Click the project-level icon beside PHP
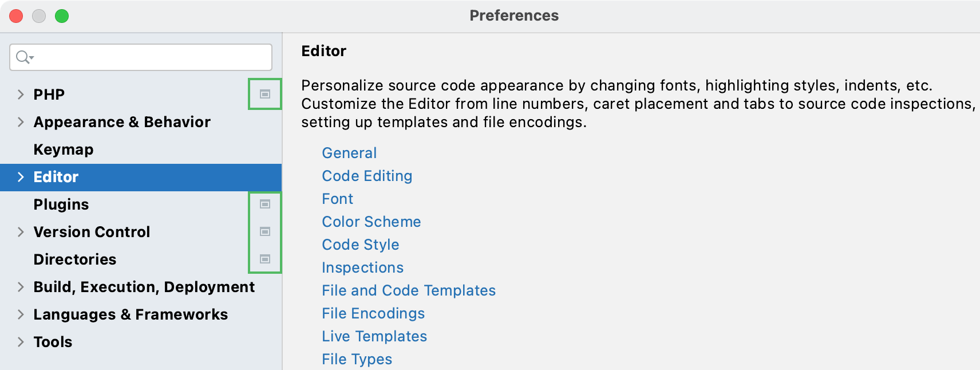 265,94
